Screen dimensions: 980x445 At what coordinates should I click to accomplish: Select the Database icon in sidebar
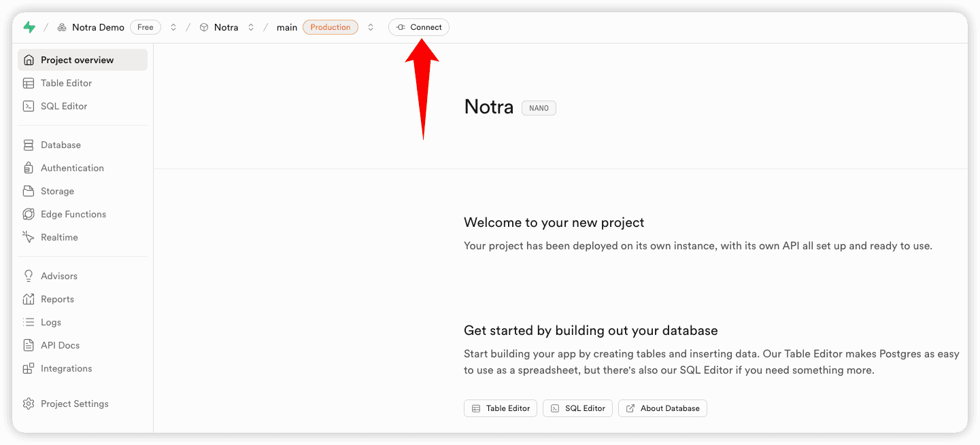coord(29,145)
